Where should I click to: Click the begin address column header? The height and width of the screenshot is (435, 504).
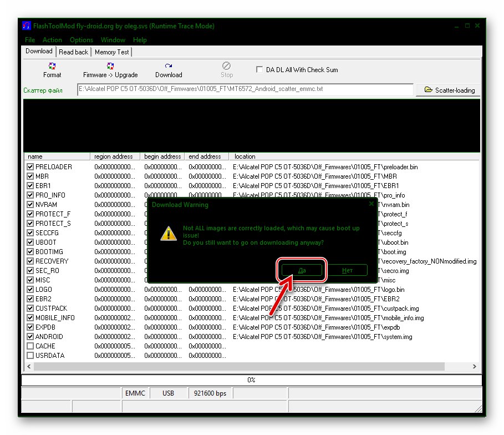tap(162, 156)
